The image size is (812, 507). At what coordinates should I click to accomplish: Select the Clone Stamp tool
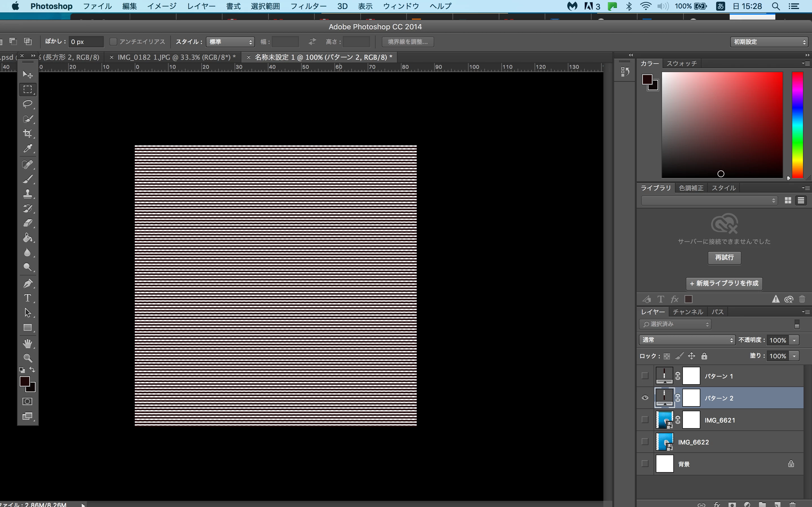(x=28, y=194)
